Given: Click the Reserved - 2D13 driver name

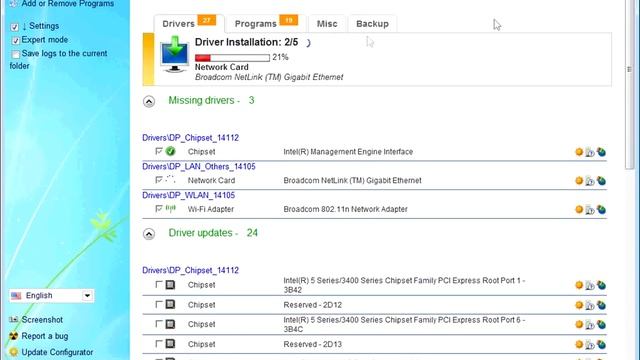Looking at the screenshot, I should tap(313, 344).
